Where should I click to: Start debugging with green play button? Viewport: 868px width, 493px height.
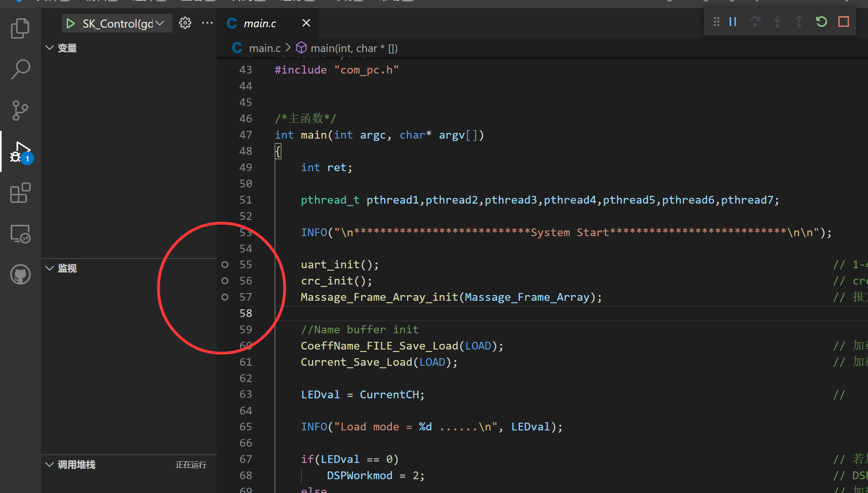point(71,24)
